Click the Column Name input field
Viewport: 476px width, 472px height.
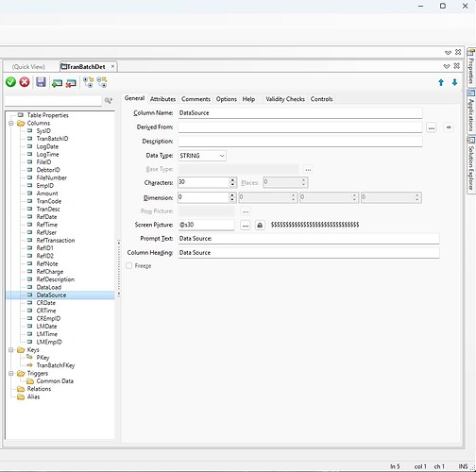pos(300,113)
